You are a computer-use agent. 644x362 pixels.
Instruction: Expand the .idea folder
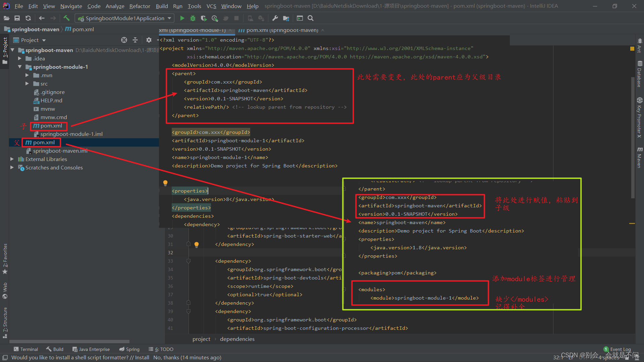(x=20, y=58)
